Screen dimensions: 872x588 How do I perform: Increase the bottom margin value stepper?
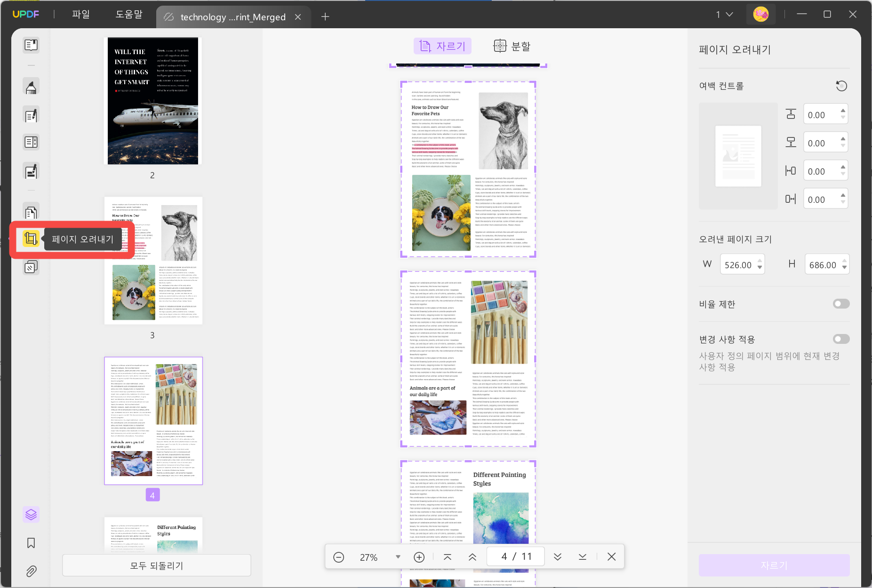(843, 139)
